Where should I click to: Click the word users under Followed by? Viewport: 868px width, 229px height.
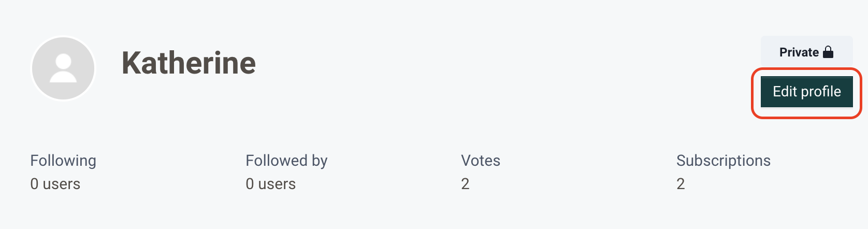tap(277, 184)
